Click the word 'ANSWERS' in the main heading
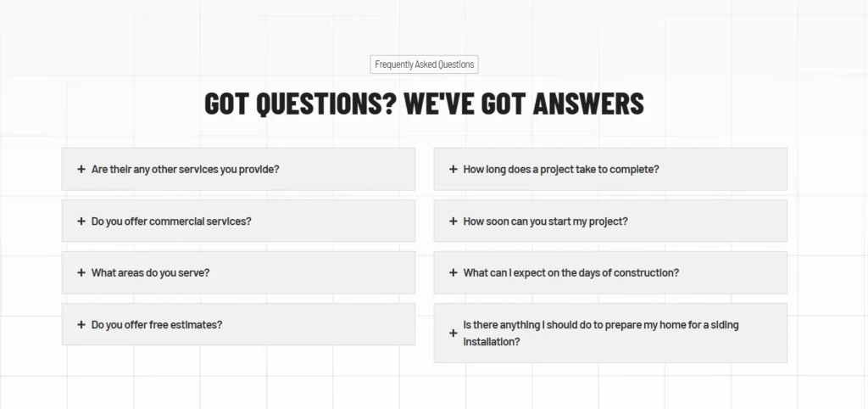 [588, 104]
